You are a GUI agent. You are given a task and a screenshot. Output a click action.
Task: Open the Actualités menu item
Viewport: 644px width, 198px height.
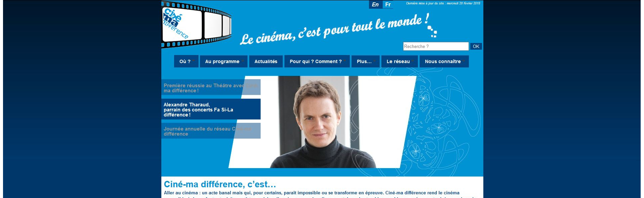(x=266, y=61)
